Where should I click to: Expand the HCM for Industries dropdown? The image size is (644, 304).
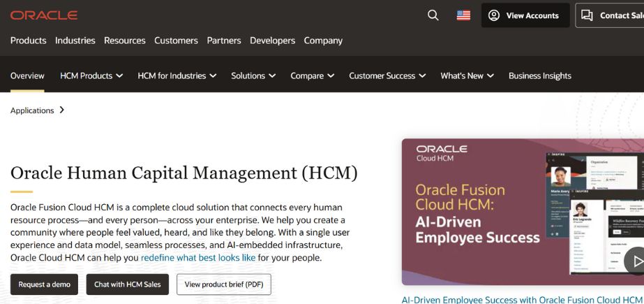(177, 75)
